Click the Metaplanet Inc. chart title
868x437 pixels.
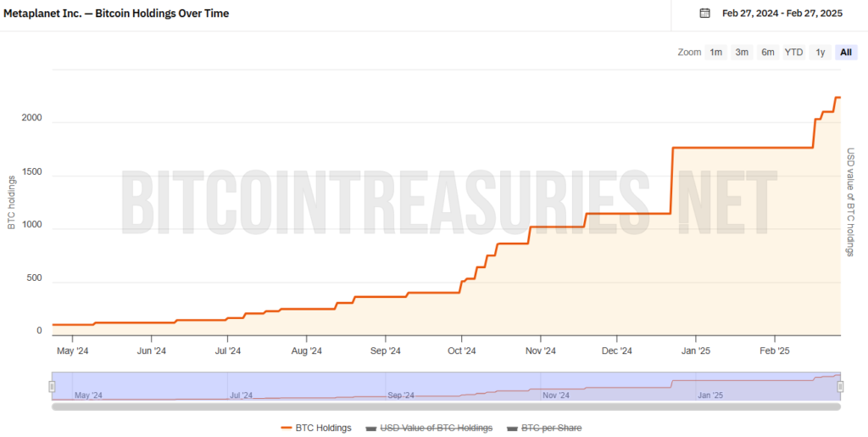tap(116, 14)
